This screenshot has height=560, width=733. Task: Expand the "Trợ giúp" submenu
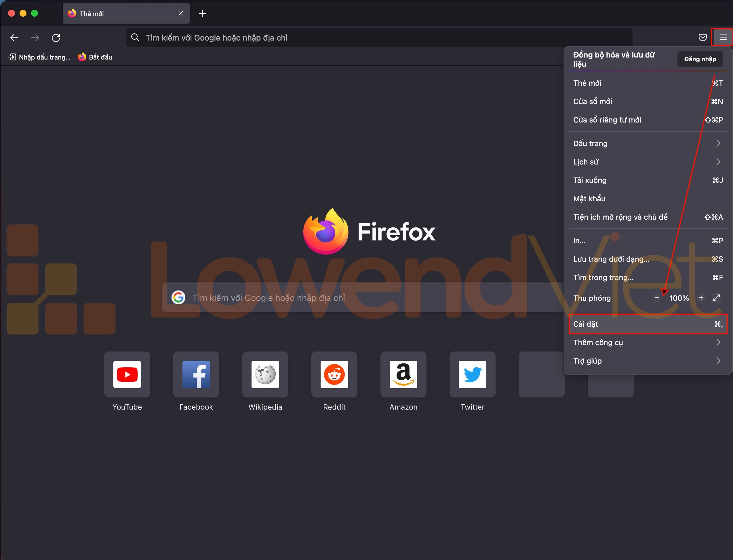648,361
